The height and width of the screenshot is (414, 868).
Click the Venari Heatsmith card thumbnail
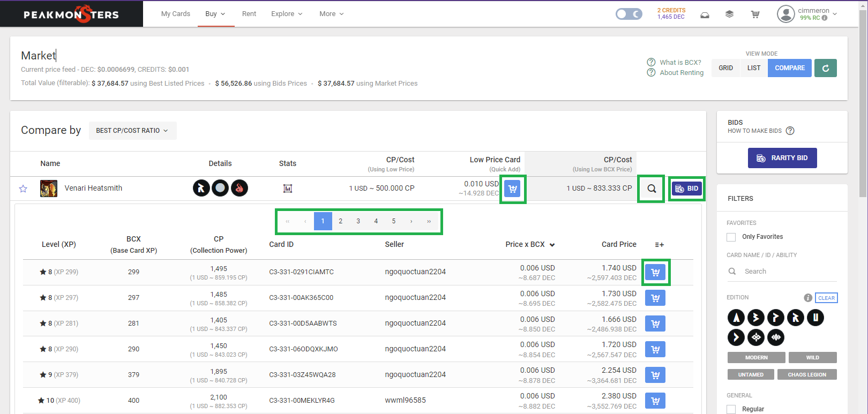pyautogui.click(x=49, y=189)
